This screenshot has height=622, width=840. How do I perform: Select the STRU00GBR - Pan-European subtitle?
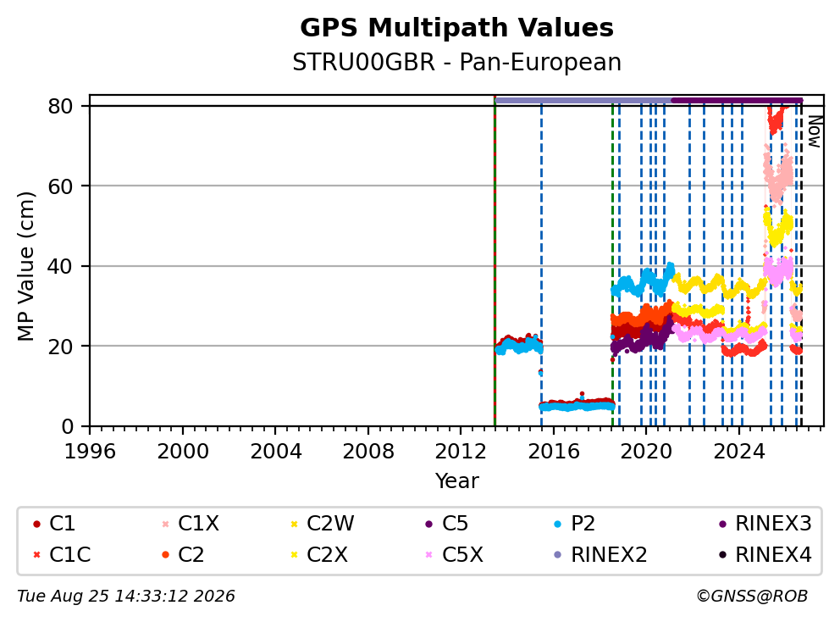pos(456,62)
